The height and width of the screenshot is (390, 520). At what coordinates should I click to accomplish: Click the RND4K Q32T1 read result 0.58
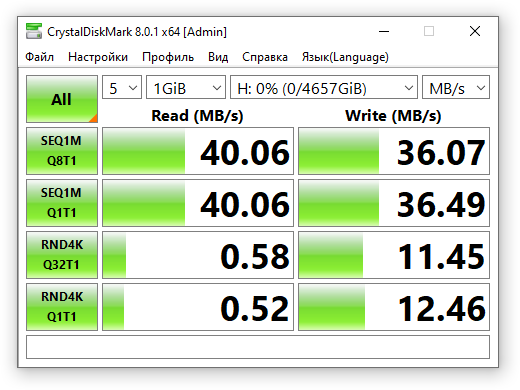click(198, 255)
